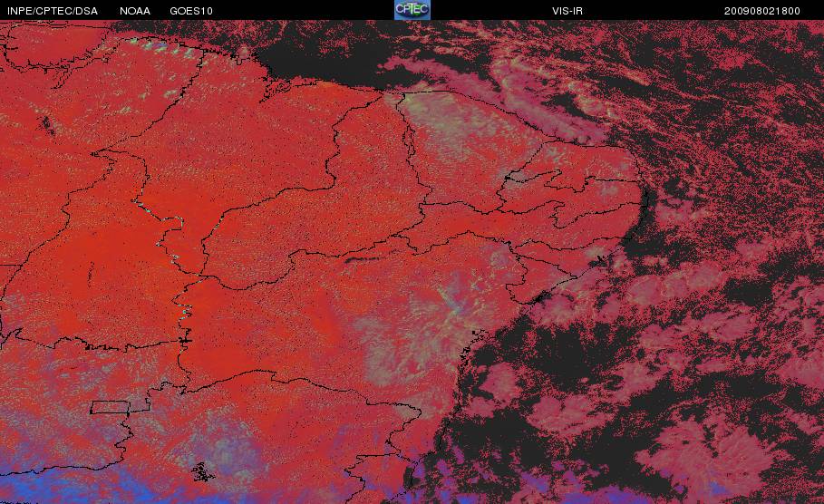Click the CPTEC logo in the header
Screen dimensions: 824x504
coord(412,10)
